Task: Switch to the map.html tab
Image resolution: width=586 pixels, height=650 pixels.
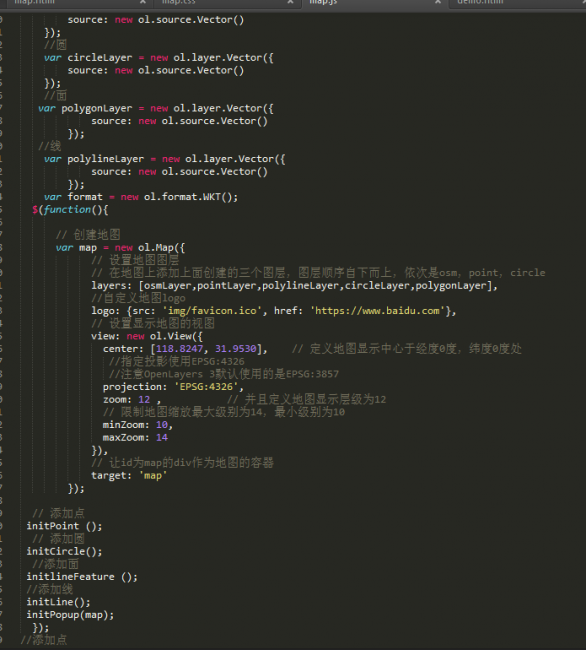Action: coord(35,2)
